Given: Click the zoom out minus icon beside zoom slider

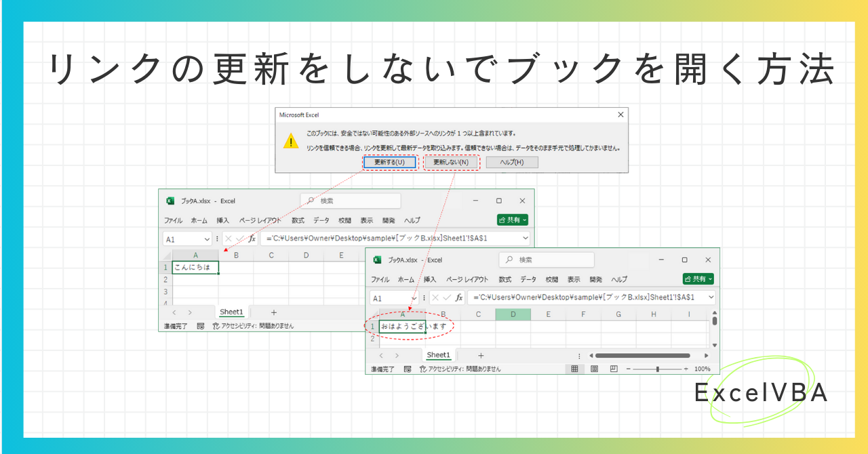Looking at the screenshot, I should click(x=628, y=369).
